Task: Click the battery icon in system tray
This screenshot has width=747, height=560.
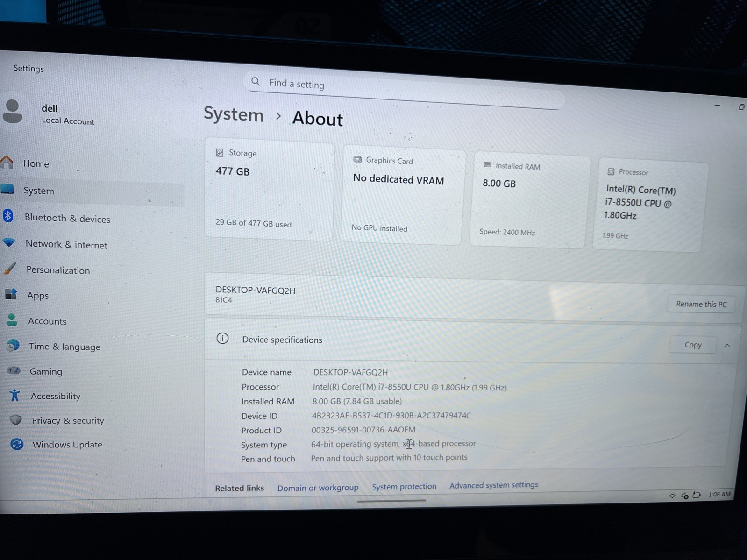Action: click(697, 495)
